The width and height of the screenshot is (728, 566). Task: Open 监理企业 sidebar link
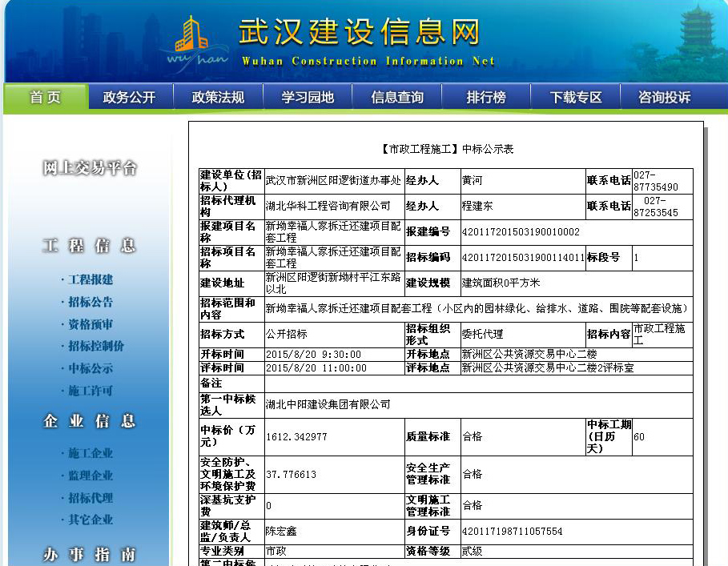click(90, 476)
